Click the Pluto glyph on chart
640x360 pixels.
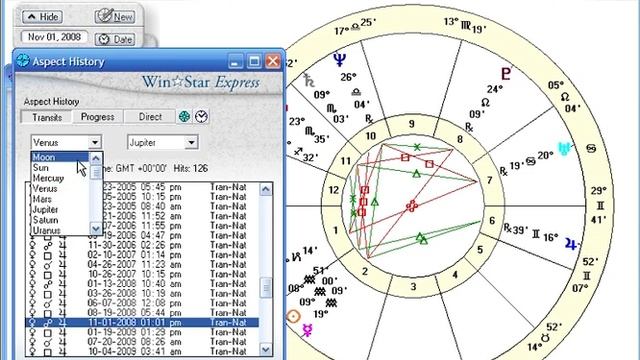point(506,73)
